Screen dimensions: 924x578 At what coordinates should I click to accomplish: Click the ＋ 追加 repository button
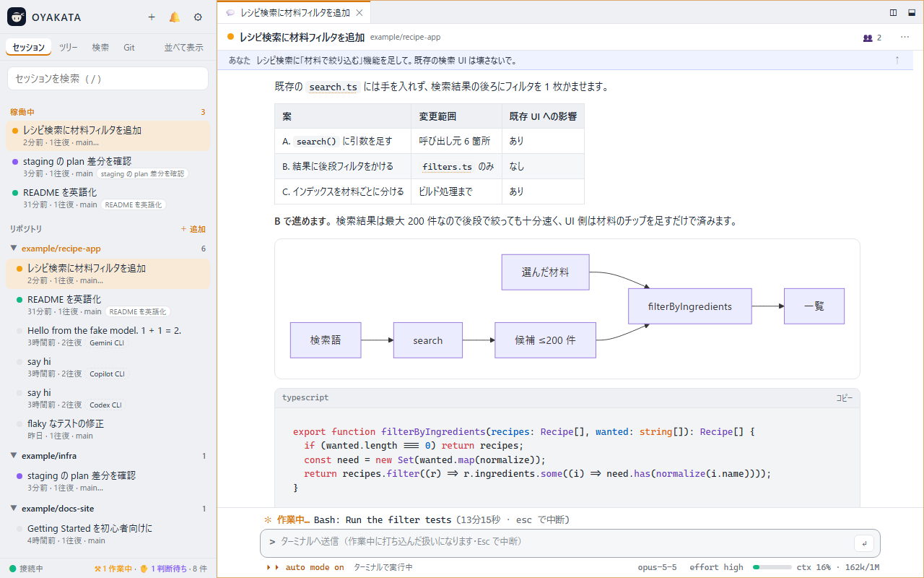pyautogui.click(x=193, y=229)
